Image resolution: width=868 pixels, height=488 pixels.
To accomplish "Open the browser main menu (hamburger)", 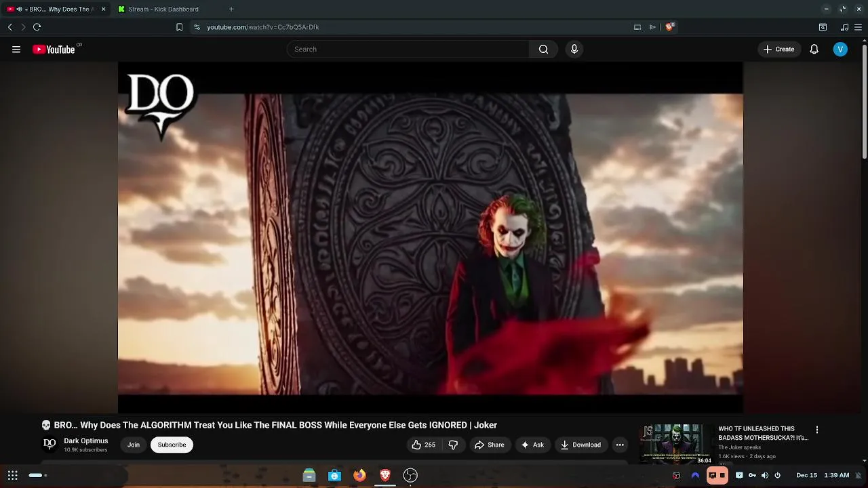I will pyautogui.click(x=859, y=27).
